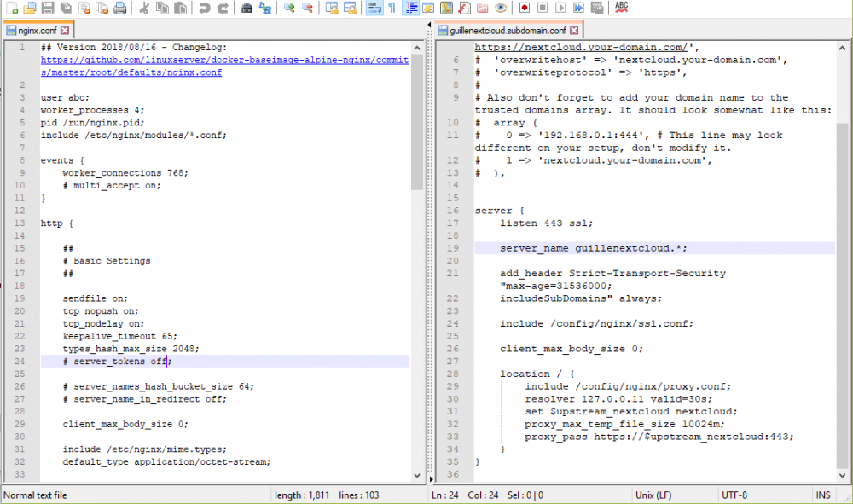This screenshot has height=504, width=853.
Task: Run the macro multiple times
Action: coord(579,8)
